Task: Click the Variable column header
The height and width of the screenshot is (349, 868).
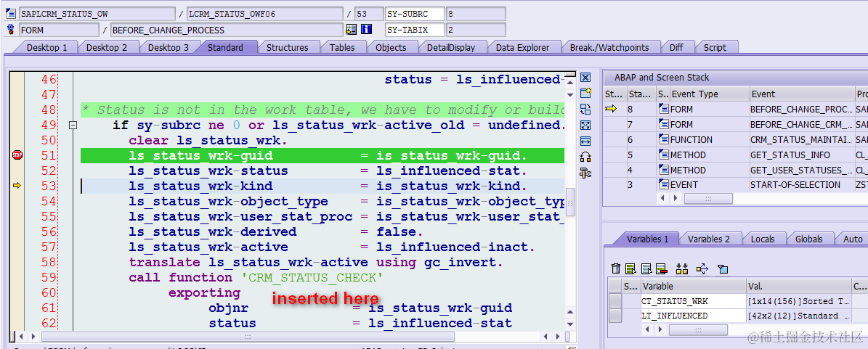Action: 692,286
